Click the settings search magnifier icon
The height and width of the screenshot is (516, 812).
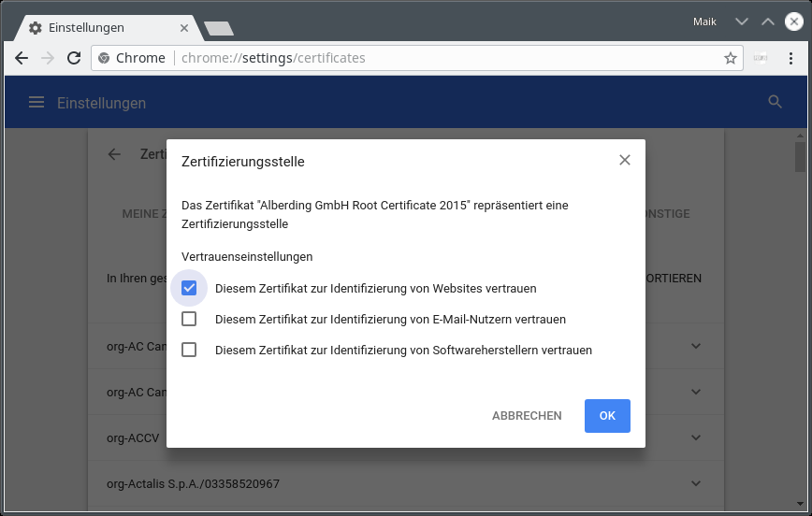pos(775,103)
